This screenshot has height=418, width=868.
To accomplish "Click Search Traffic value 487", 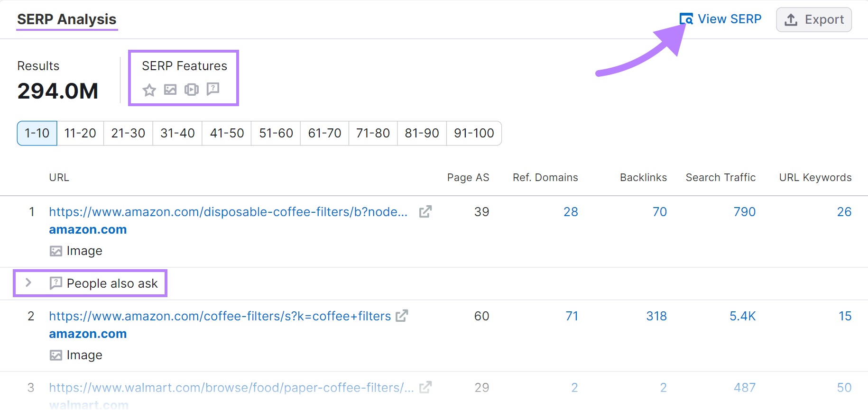I will [x=744, y=388].
